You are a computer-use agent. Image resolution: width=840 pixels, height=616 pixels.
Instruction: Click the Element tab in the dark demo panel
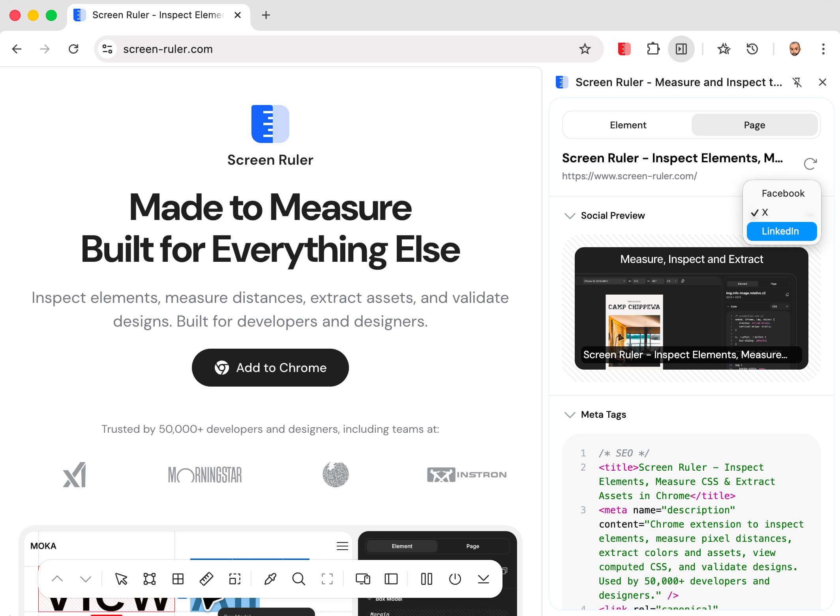(x=402, y=546)
